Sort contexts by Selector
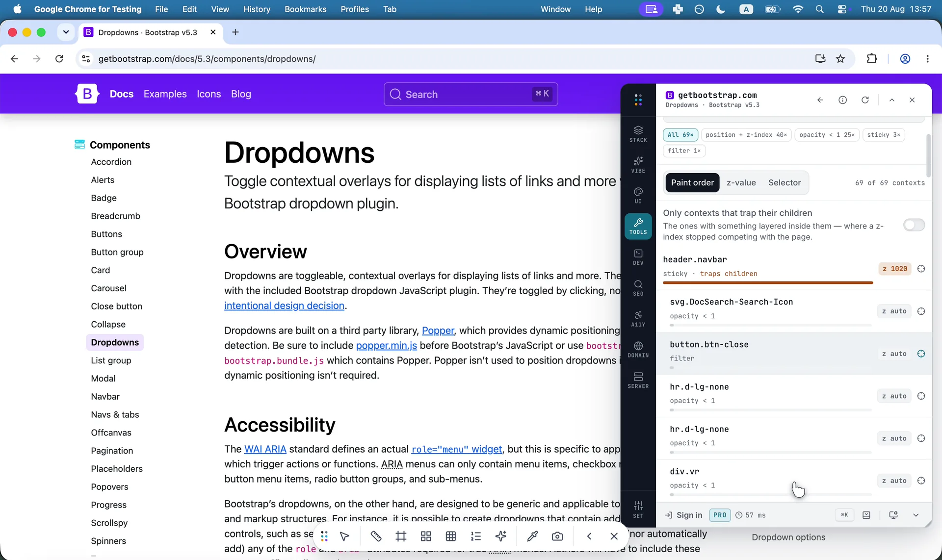The width and height of the screenshot is (942, 560). click(785, 183)
